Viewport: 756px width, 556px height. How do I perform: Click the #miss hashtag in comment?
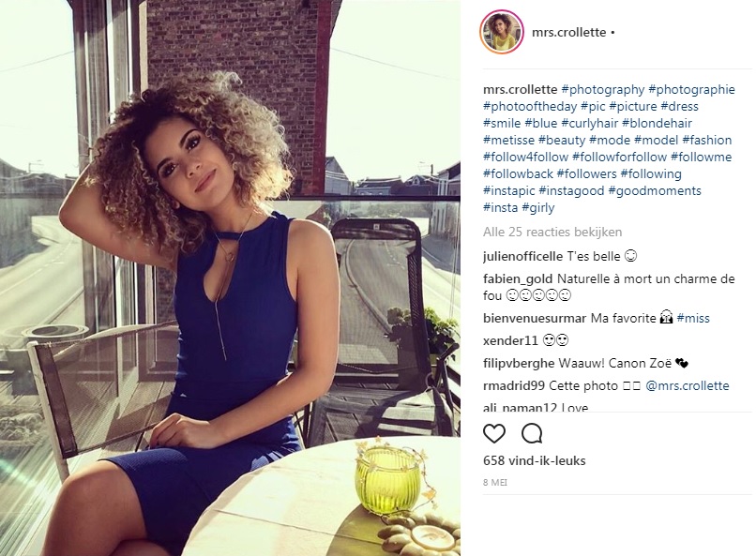pyautogui.click(x=693, y=318)
